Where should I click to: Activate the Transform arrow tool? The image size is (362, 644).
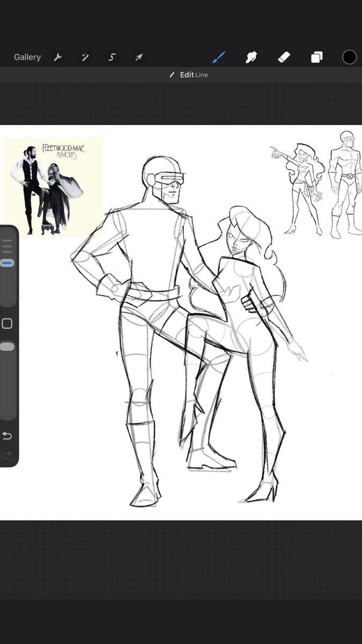[139, 57]
